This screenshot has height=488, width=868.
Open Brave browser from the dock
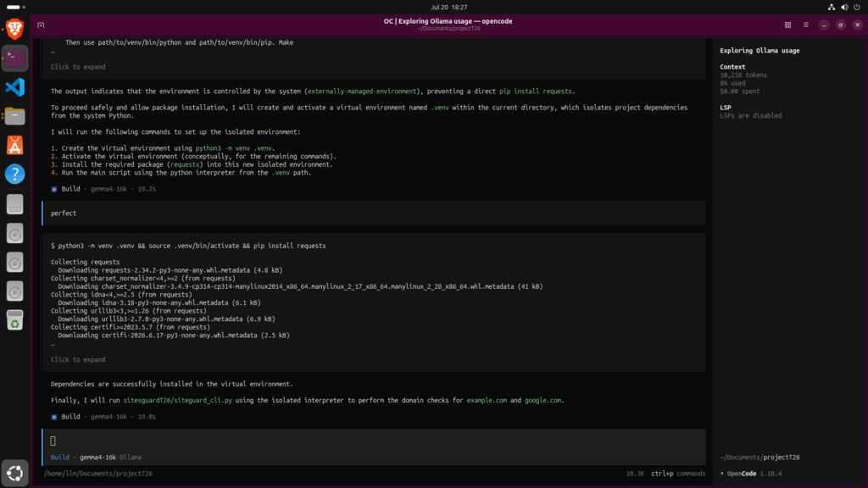[15, 29]
